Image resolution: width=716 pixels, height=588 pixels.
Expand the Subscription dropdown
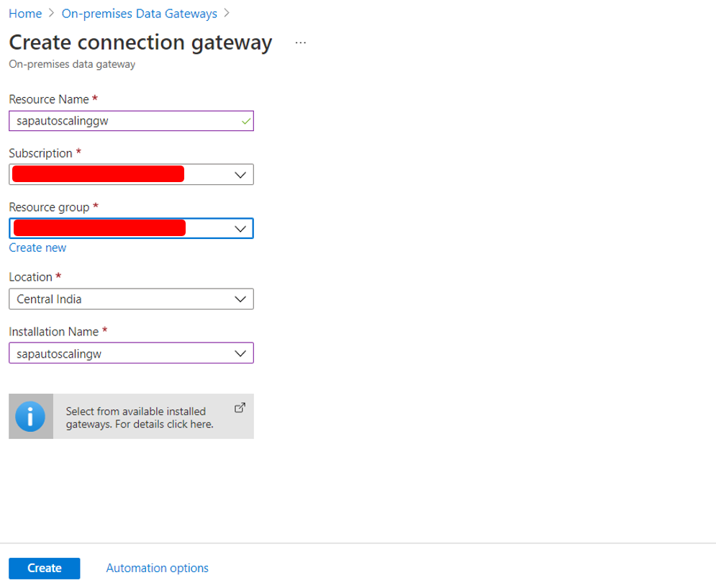coord(131,174)
